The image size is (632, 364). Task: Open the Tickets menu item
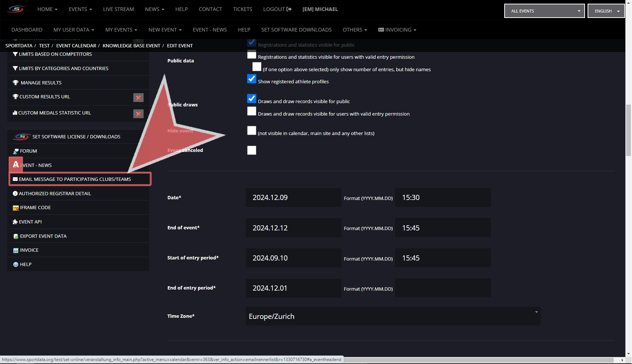point(242,9)
